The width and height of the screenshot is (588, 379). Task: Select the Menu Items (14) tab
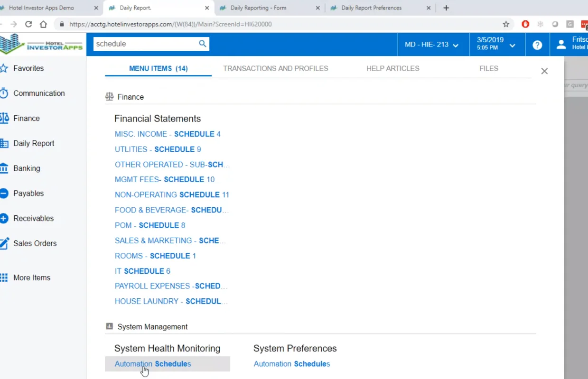pyautogui.click(x=159, y=68)
